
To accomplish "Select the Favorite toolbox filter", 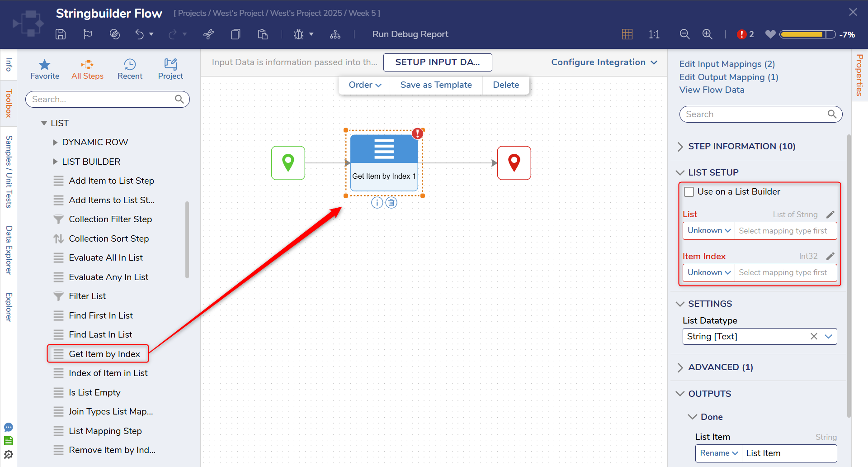I will pos(45,69).
